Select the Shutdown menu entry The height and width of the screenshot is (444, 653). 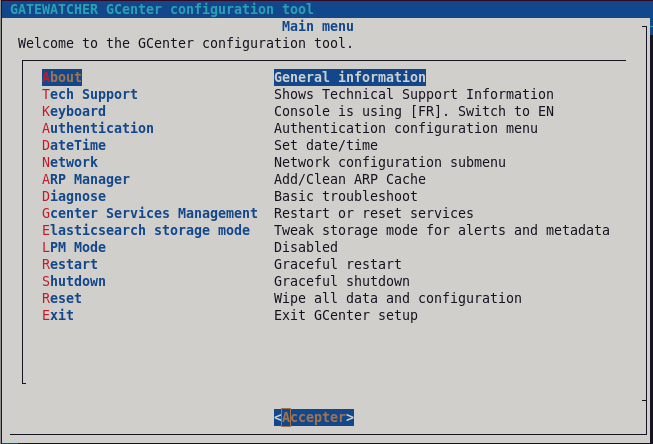pyautogui.click(x=74, y=282)
